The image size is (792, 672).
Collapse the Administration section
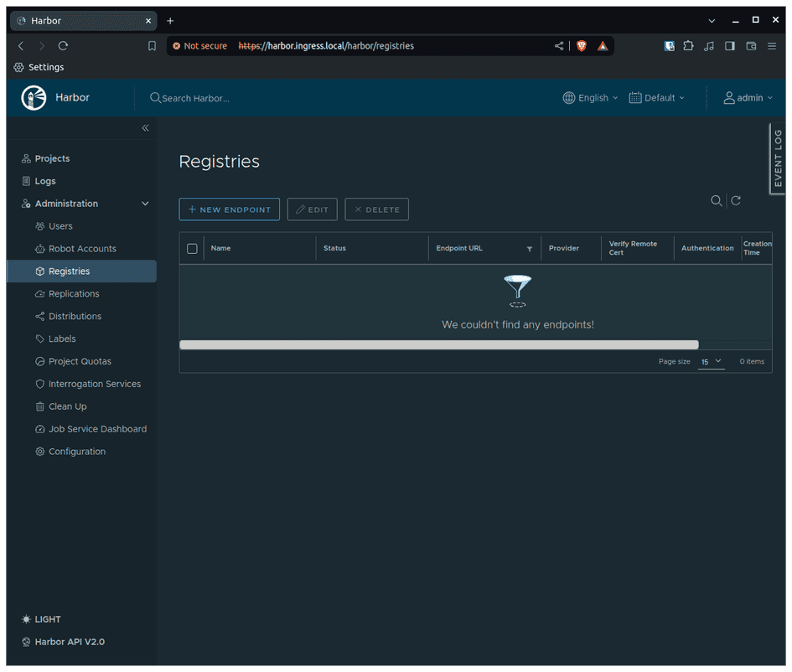(x=144, y=203)
